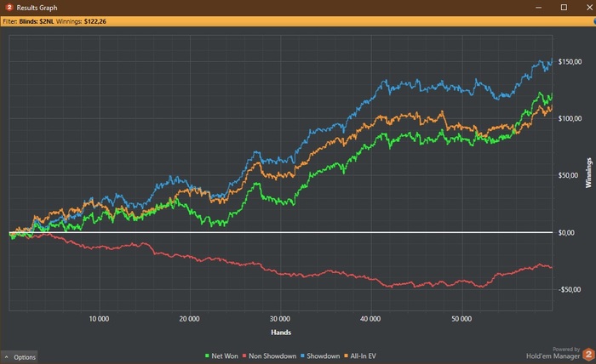The image size is (596, 364).
Task: Click the $150,00 axis label
Action: tap(570, 61)
